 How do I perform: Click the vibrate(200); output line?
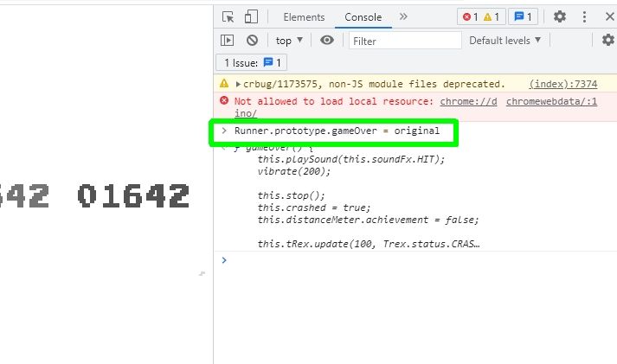(294, 171)
